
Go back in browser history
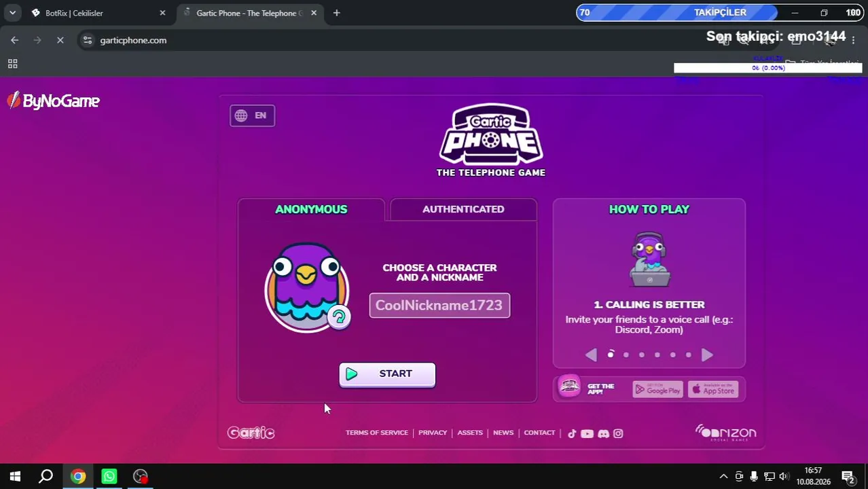click(x=14, y=40)
